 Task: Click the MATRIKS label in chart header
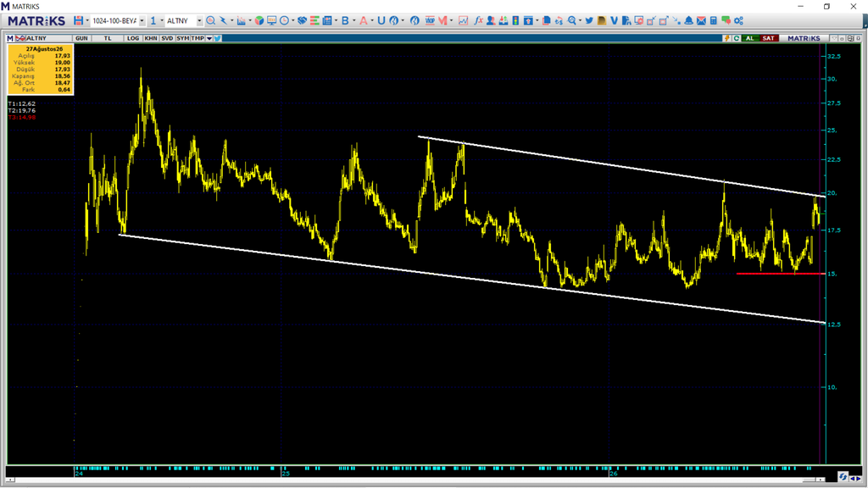[x=804, y=38]
